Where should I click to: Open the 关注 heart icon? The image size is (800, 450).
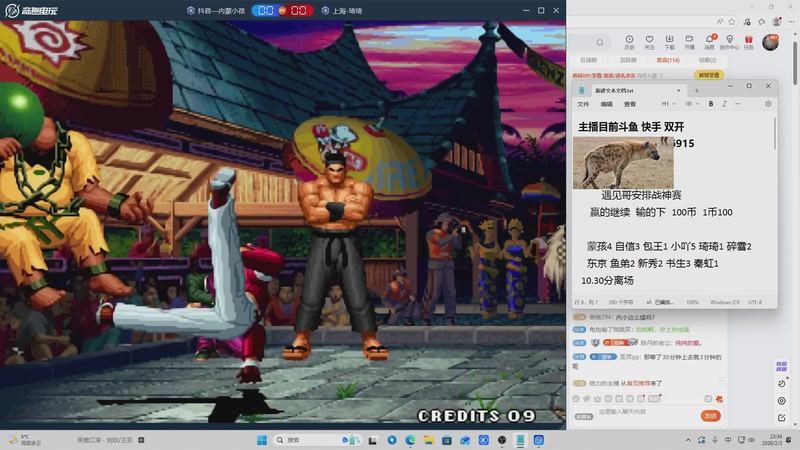pos(649,42)
